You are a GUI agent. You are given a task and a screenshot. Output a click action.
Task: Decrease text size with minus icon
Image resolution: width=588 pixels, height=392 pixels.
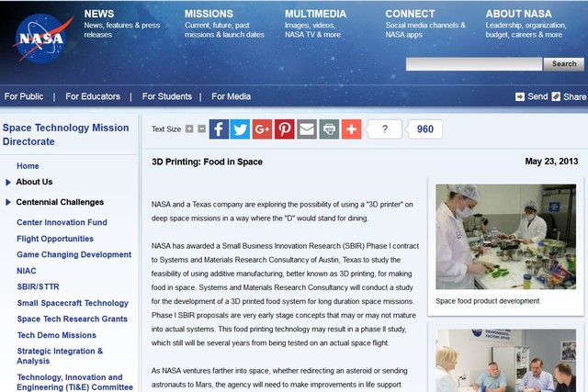(x=202, y=129)
